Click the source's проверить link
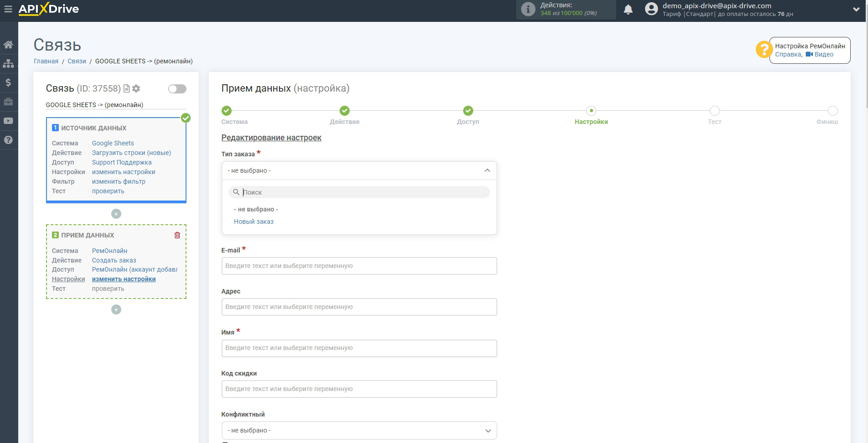Screen dimensions: 868x443 pyautogui.click(x=108, y=191)
